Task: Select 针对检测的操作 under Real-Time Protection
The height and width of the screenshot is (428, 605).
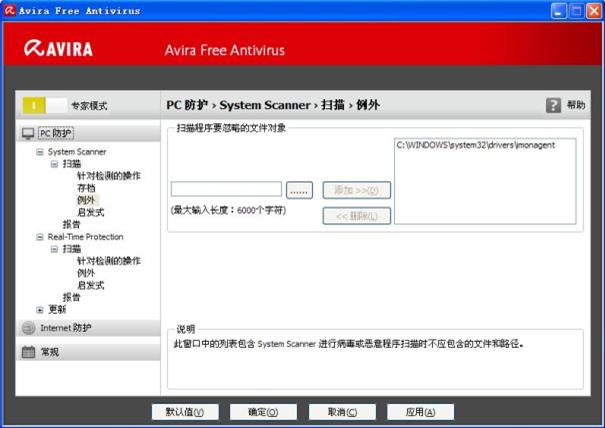Action: click(x=109, y=261)
